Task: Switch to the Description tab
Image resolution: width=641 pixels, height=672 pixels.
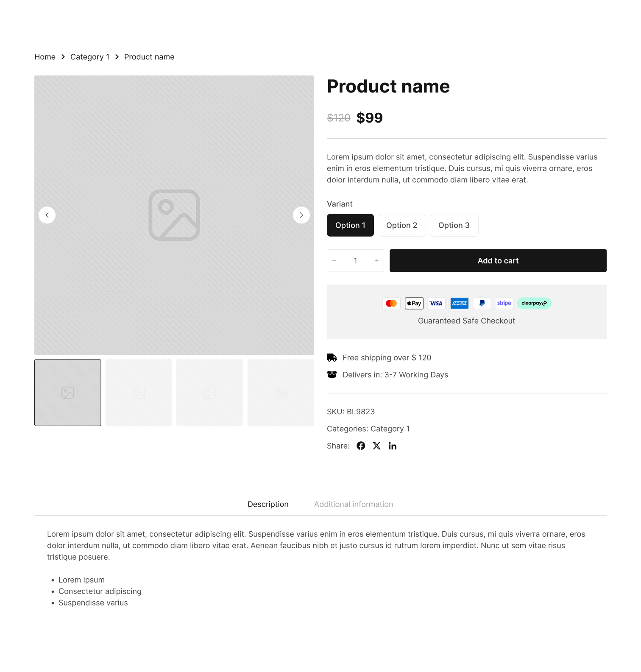Action: [x=268, y=504]
